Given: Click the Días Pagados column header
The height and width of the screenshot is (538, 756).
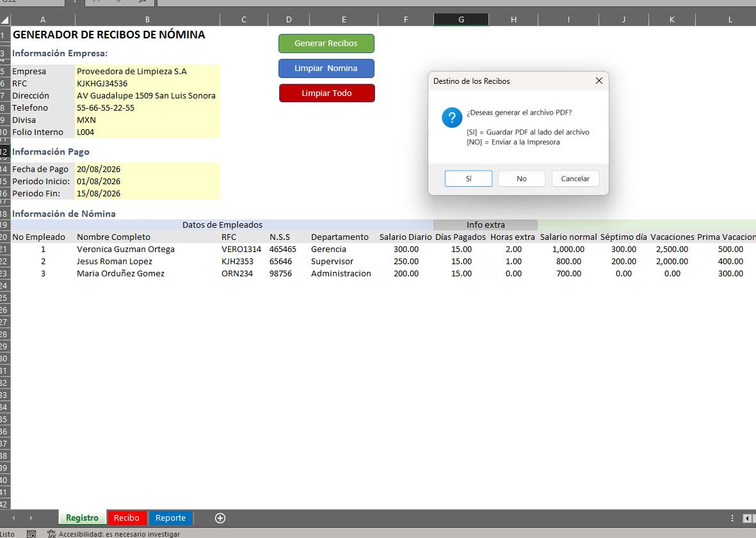Looking at the screenshot, I should coord(461,237).
